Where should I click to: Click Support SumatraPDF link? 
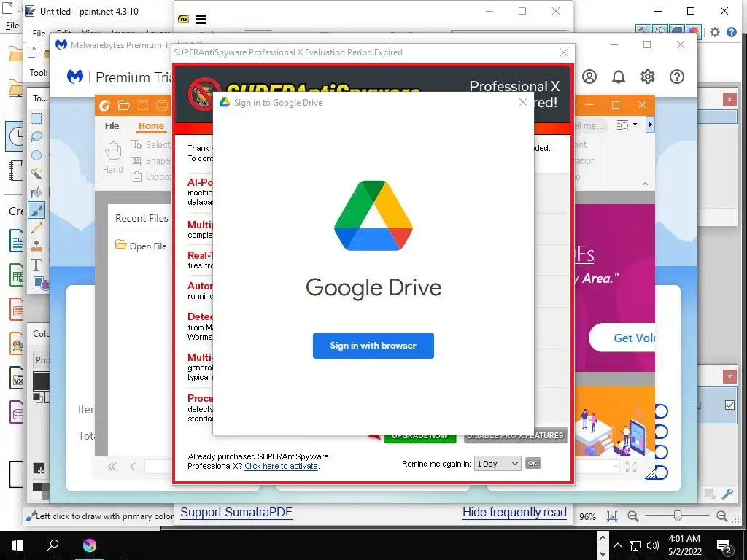[236, 513]
